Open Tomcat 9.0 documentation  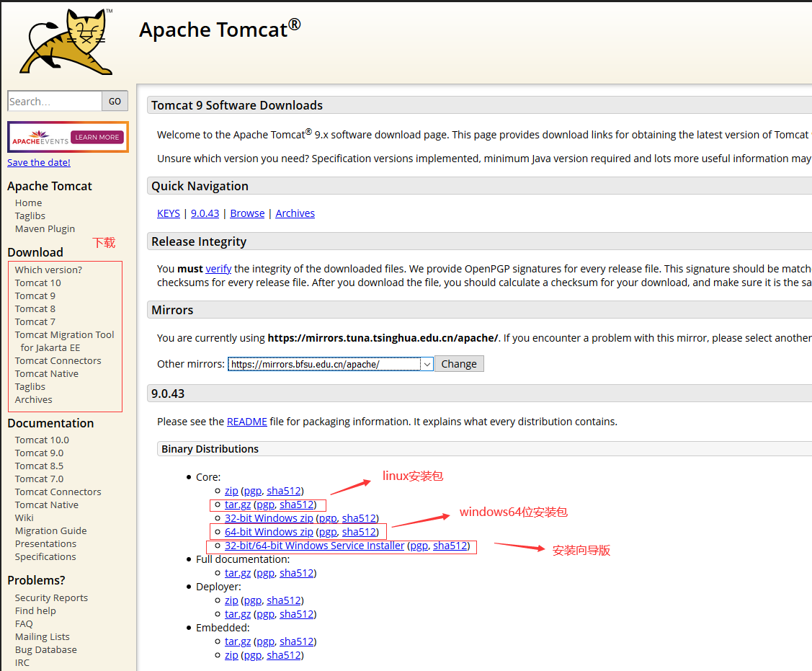(x=40, y=453)
